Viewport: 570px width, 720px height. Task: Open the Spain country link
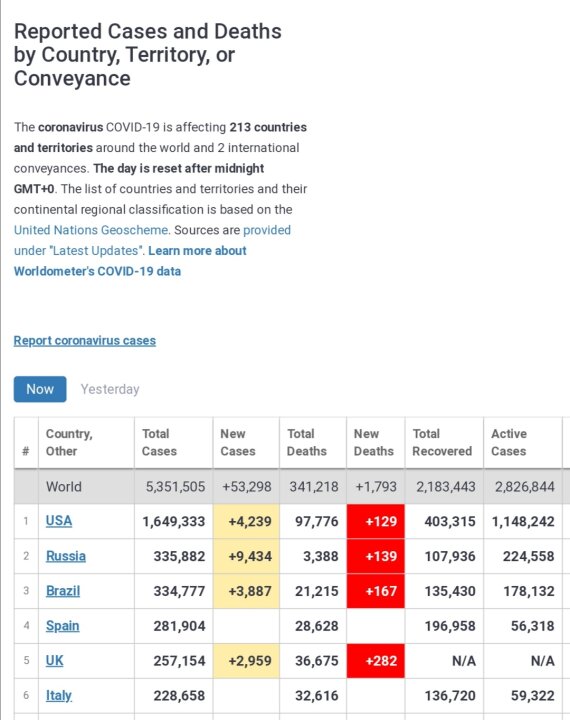[x=62, y=626]
